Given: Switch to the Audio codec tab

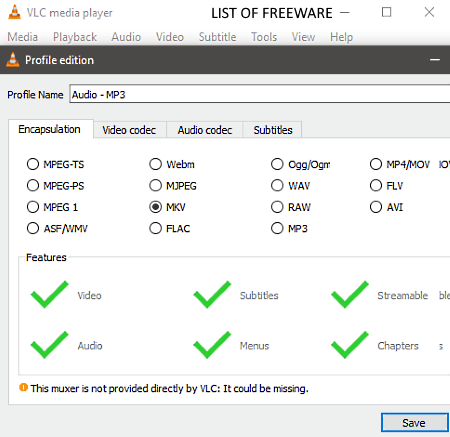Looking at the screenshot, I should (x=205, y=130).
